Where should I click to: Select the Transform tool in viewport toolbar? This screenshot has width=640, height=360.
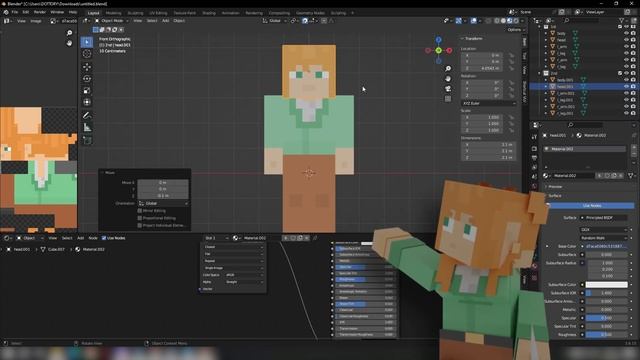(x=87, y=102)
